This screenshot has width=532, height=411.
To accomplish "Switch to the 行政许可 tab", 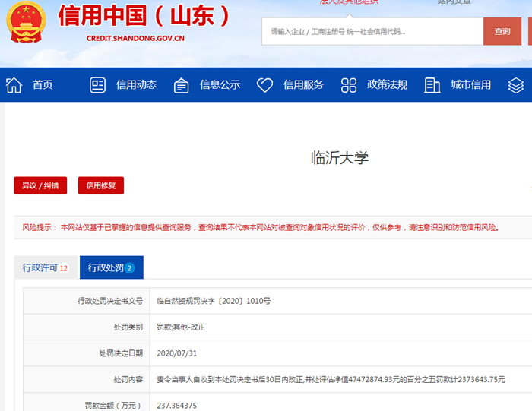I will tap(46, 267).
